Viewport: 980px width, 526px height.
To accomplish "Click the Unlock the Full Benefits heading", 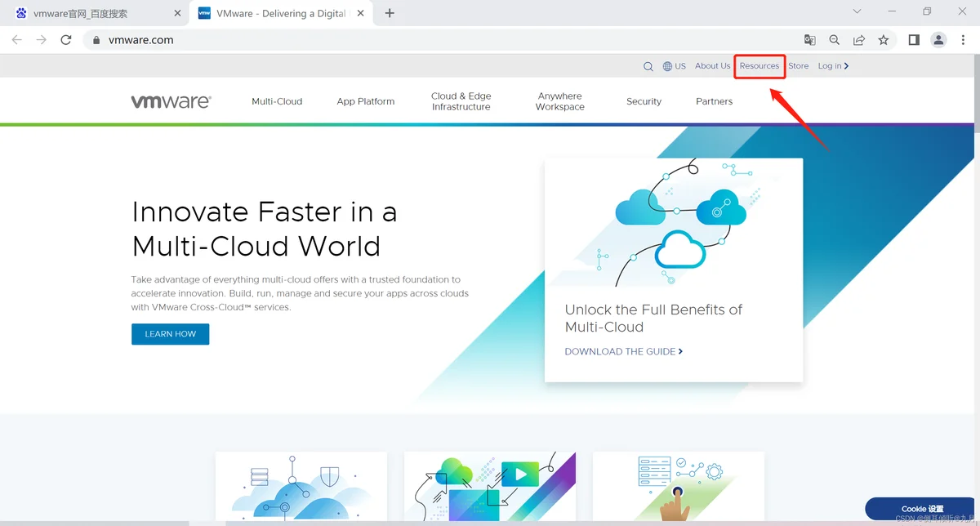I will 653,318.
